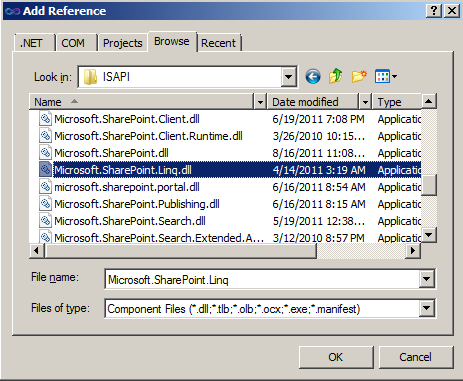Expand the Look in folder dropdown
The image size is (463, 381).
[x=288, y=77]
